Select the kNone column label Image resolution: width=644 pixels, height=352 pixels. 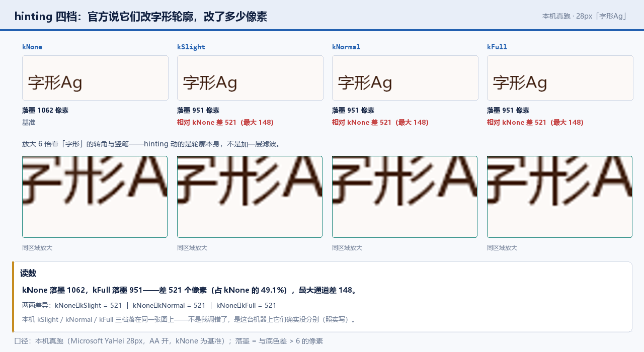pos(32,47)
